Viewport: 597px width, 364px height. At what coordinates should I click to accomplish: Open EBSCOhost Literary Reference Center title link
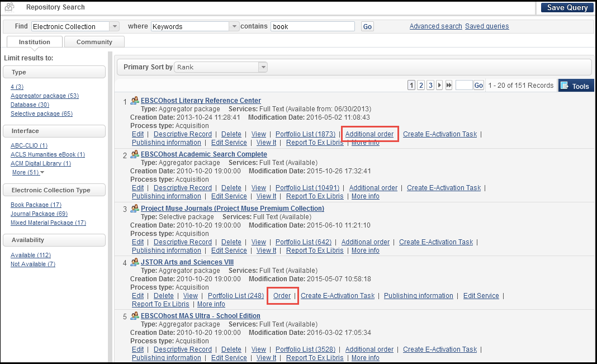coord(201,101)
